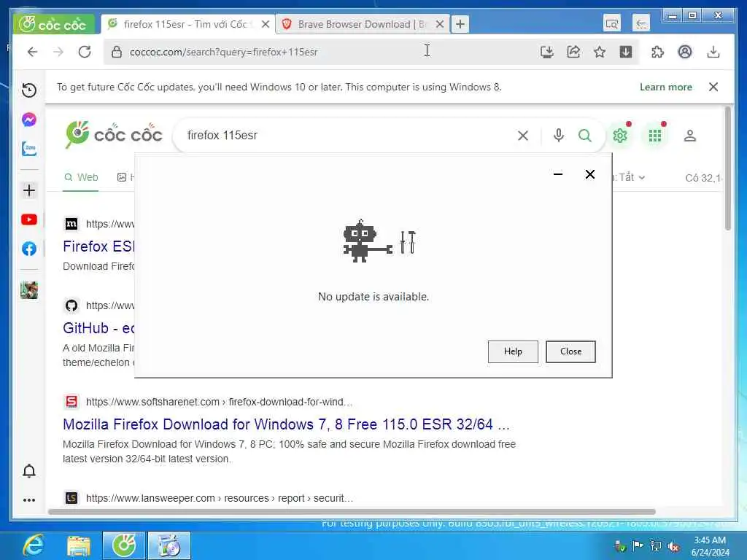Screen dimensions: 747x560
Task: Close the firefox 115esr tab
Action: [266, 24]
